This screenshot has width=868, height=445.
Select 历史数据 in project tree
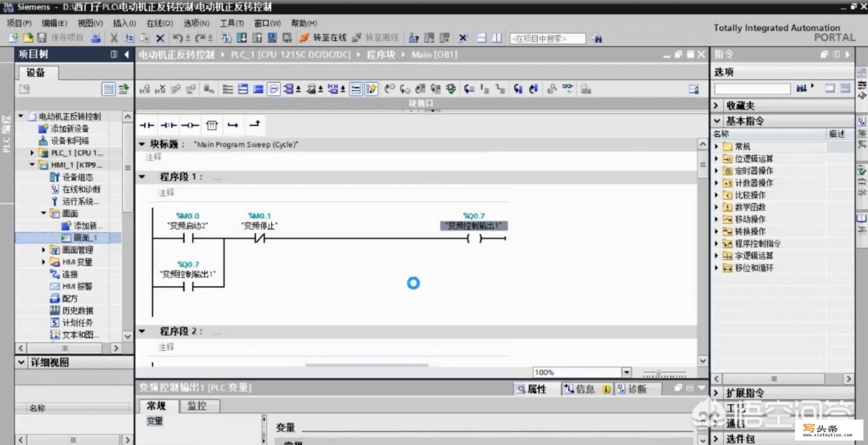click(77, 310)
